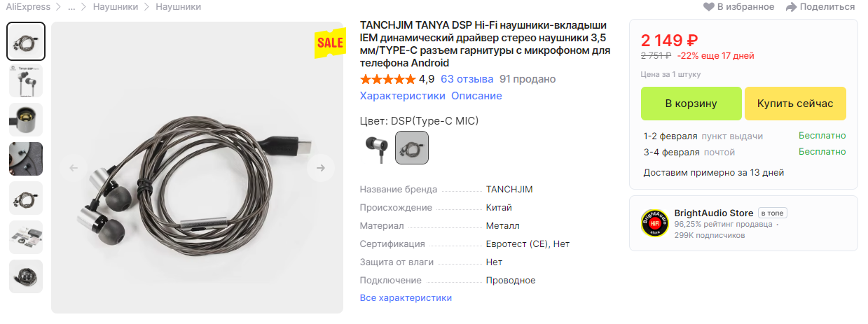
Task: Click the share arrow icon
Action: [x=792, y=6]
